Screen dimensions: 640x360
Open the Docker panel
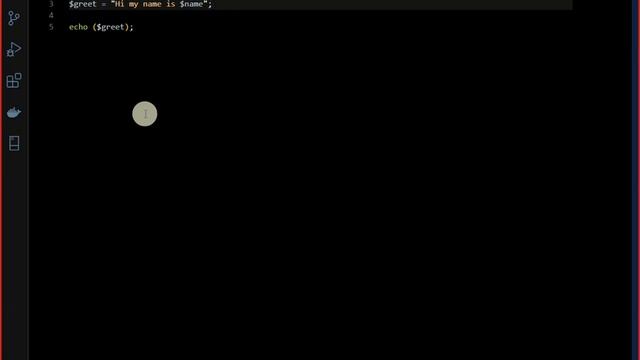tap(14, 112)
